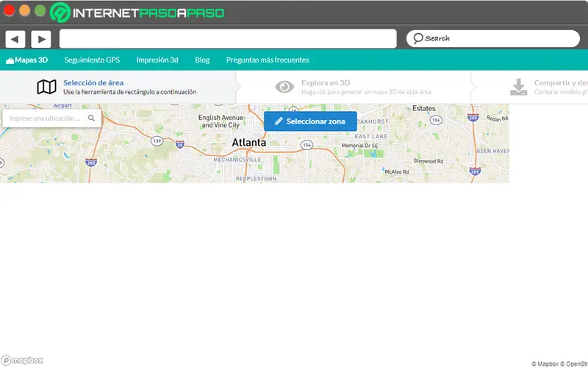Image resolution: width=588 pixels, height=368 pixels.
Task: Click the Atlanta label on the map
Action: [249, 143]
